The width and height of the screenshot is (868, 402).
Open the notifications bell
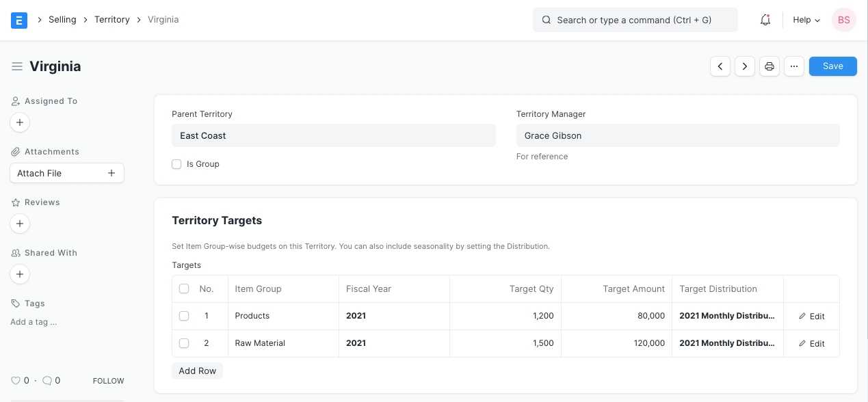click(765, 20)
